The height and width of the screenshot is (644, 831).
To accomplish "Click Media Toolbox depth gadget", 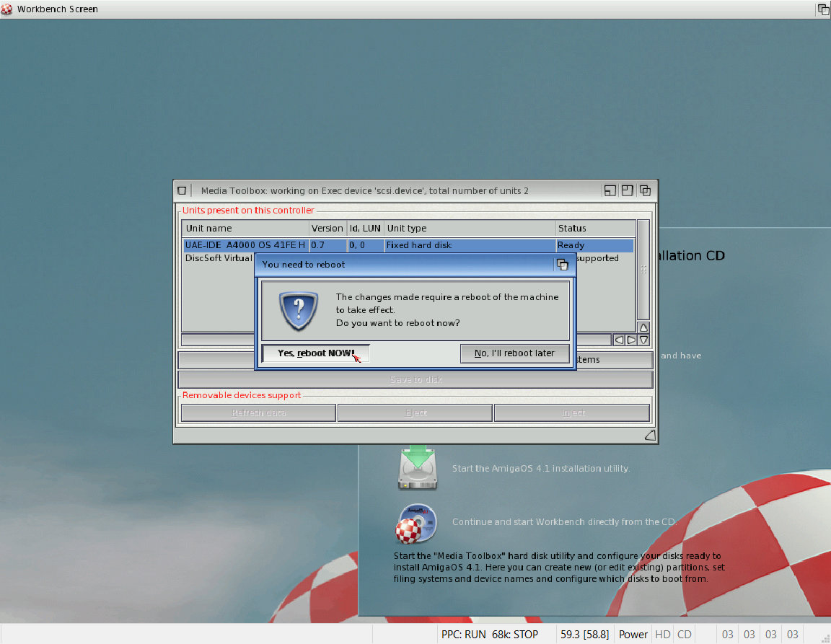I will click(645, 190).
